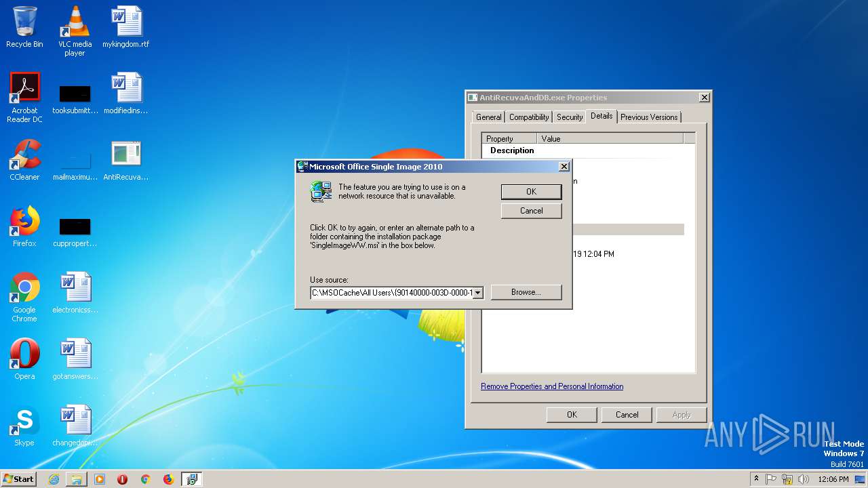Image resolution: width=868 pixels, height=488 pixels.
Task: Click Cancel in the Properties window
Action: click(x=627, y=415)
